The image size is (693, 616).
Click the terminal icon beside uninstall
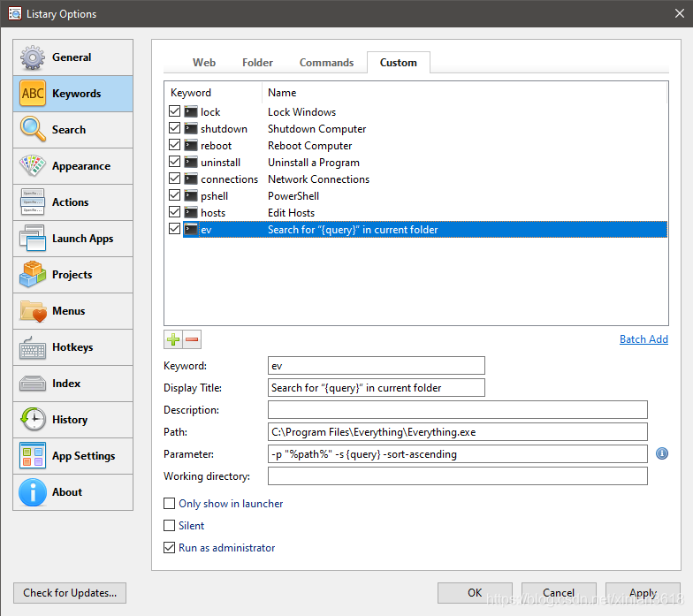pos(191,163)
